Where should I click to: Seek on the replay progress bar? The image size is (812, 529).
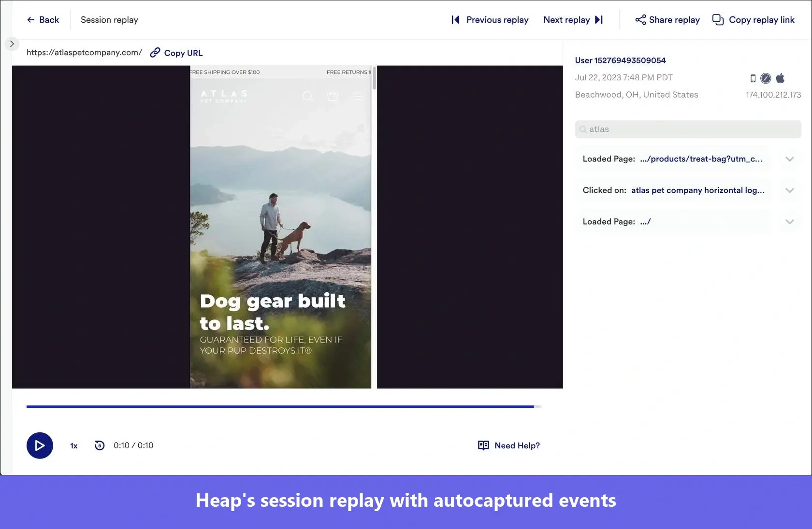click(x=284, y=407)
